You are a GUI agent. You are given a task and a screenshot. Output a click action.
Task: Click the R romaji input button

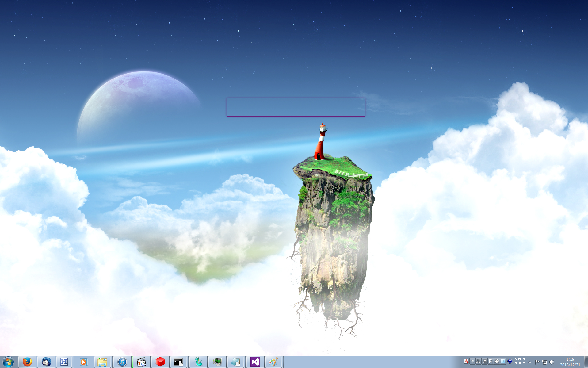[491, 362]
